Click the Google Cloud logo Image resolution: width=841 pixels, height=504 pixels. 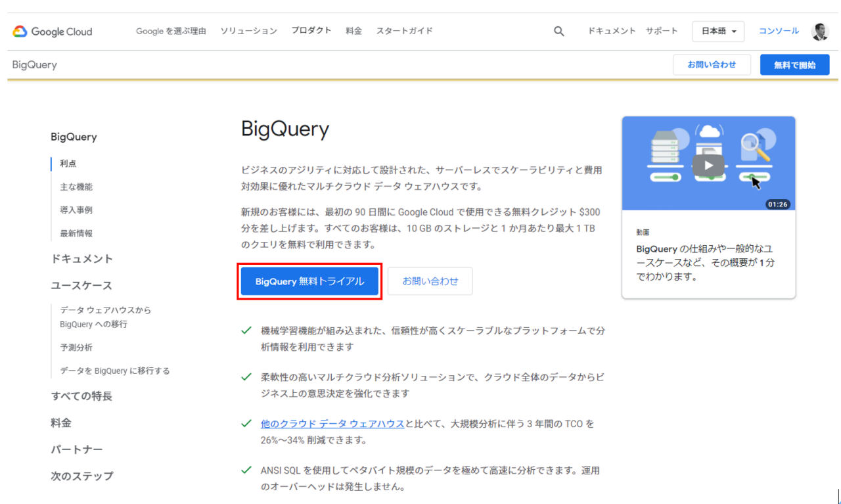tap(53, 32)
